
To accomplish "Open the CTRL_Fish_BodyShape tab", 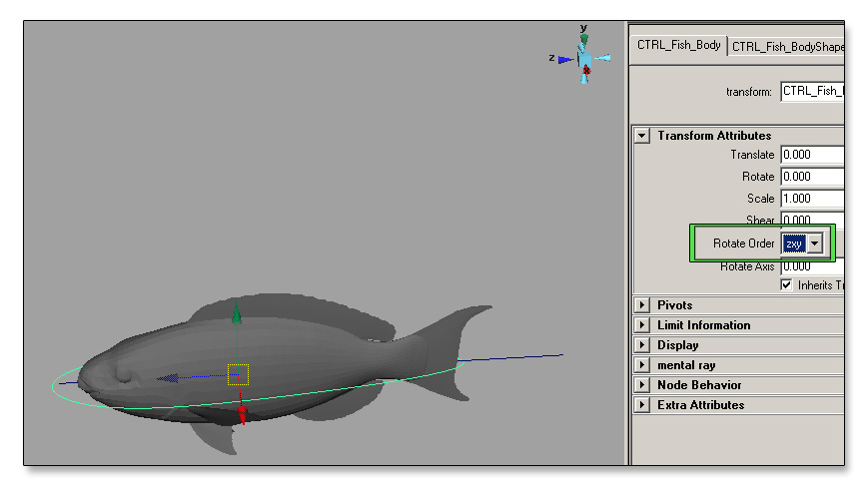I will [787, 47].
